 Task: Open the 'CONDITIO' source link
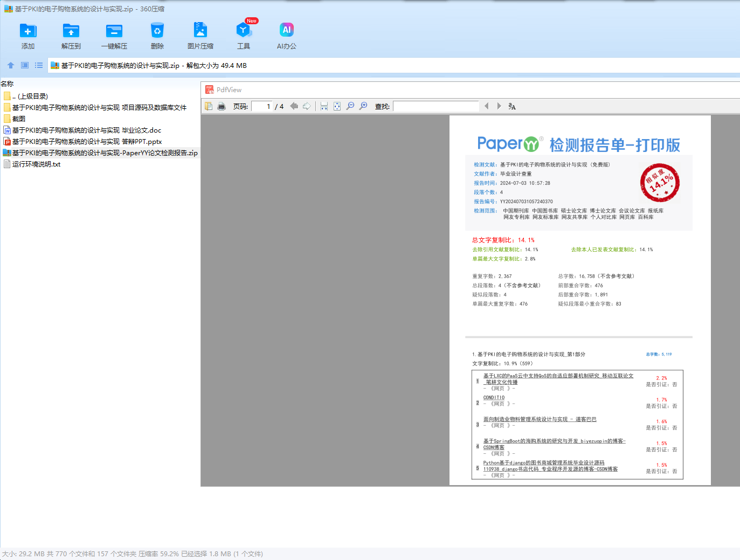tap(494, 398)
